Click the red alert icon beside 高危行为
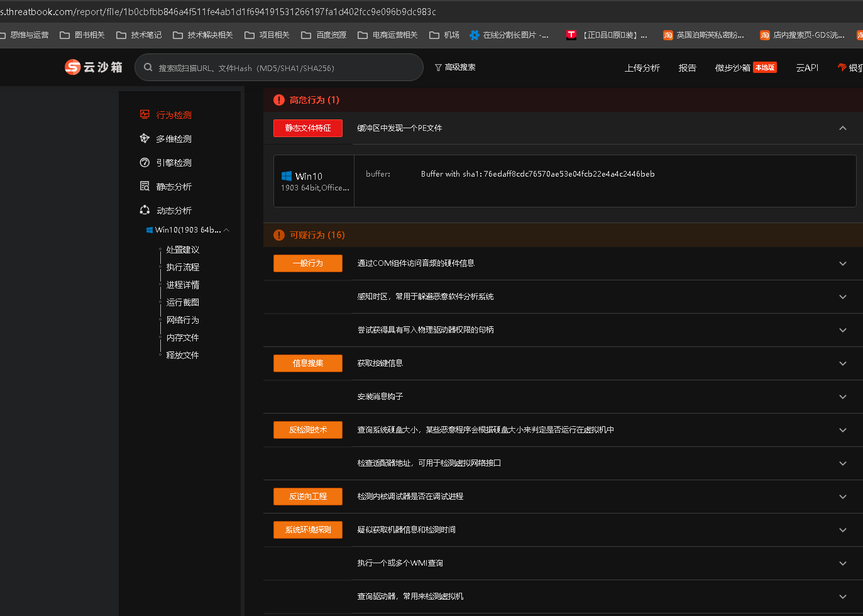This screenshot has width=863, height=616. (x=279, y=100)
